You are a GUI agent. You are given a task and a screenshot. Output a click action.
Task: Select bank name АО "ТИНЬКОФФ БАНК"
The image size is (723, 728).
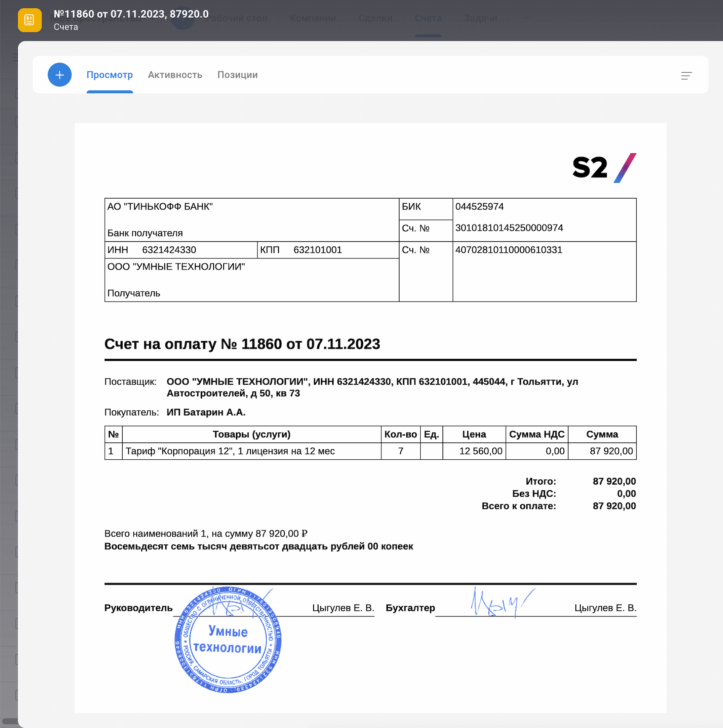coord(160,206)
